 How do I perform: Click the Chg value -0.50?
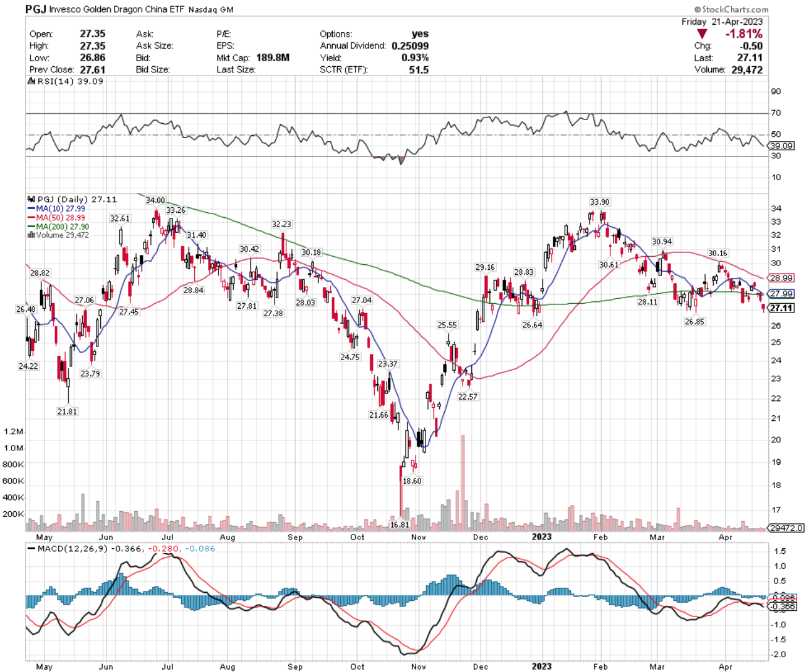pos(751,46)
